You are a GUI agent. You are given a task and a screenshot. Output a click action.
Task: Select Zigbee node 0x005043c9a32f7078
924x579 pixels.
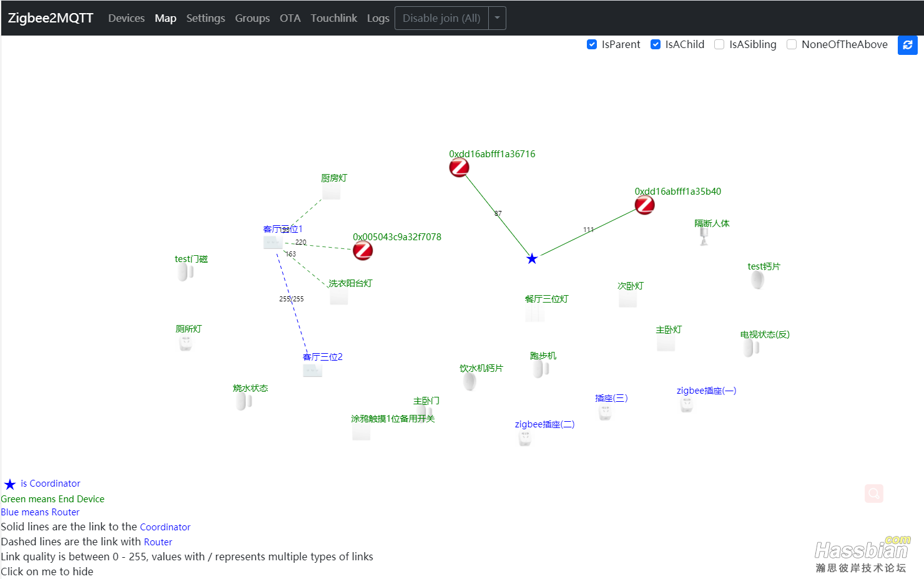(x=363, y=250)
